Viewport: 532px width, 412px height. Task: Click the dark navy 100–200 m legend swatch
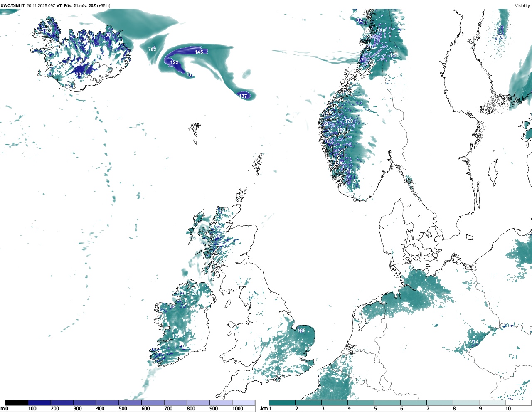click(39, 402)
